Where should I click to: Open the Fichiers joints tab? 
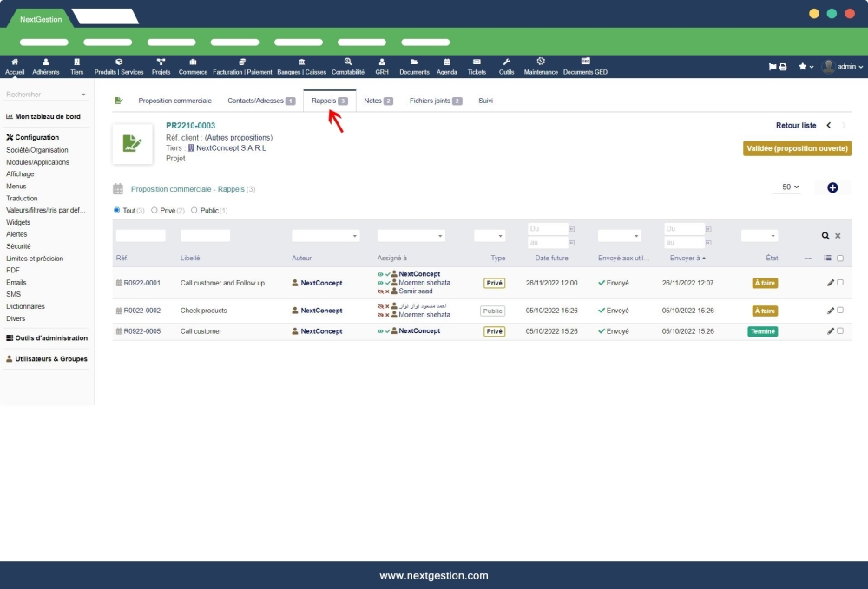(x=430, y=100)
